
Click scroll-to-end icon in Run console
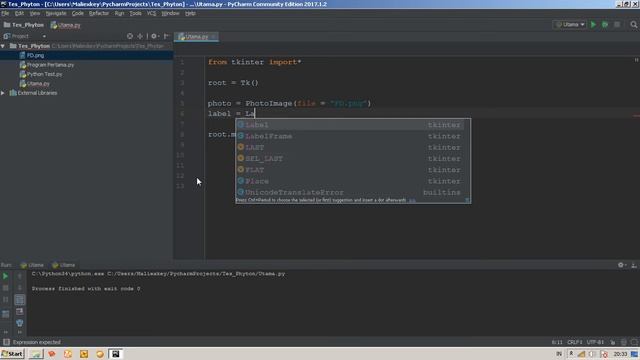click(x=20, y=311)
